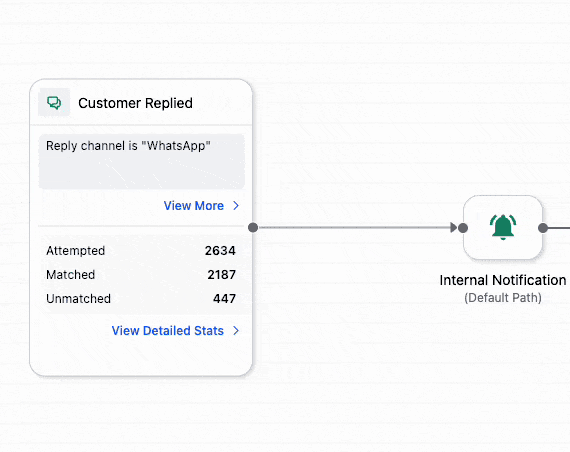Open the View Detailed Stats link
The image size is (570, 452).
click(x=168, y=331)
